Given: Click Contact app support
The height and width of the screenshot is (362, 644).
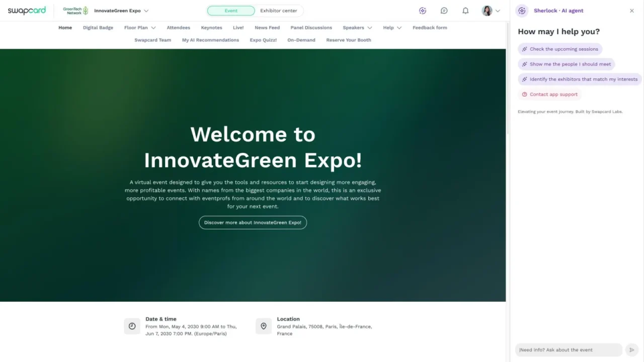Looking at the screenshot, I should coord(549,95).
